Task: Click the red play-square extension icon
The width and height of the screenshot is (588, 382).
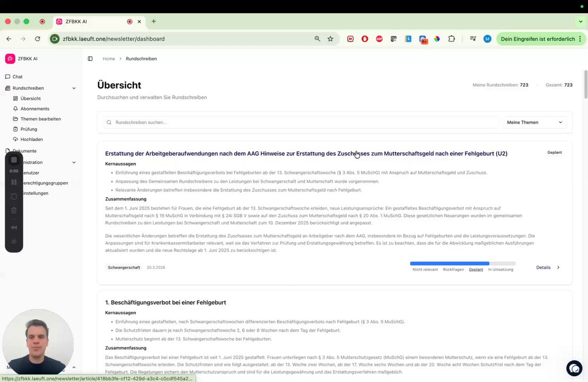Action: pos(350,39)
